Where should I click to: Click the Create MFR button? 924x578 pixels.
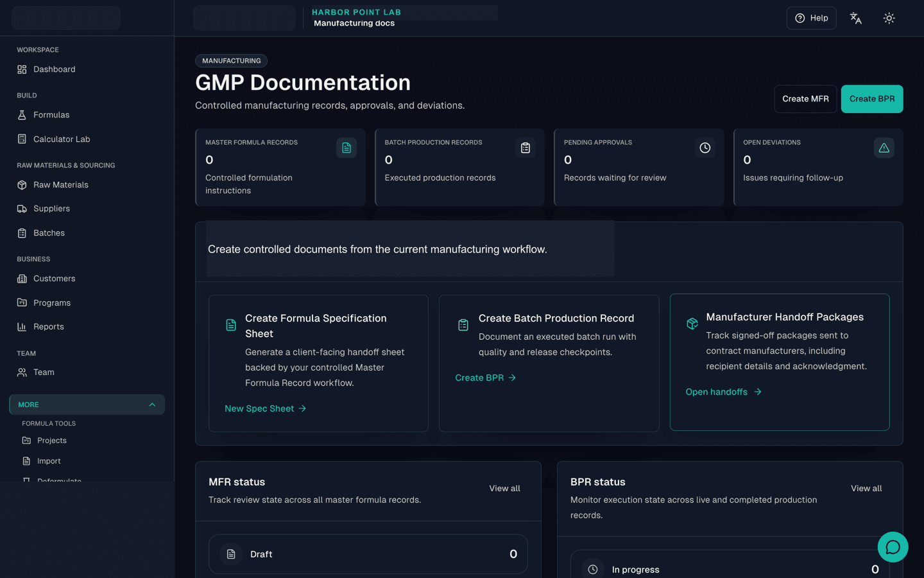[805, 99]
